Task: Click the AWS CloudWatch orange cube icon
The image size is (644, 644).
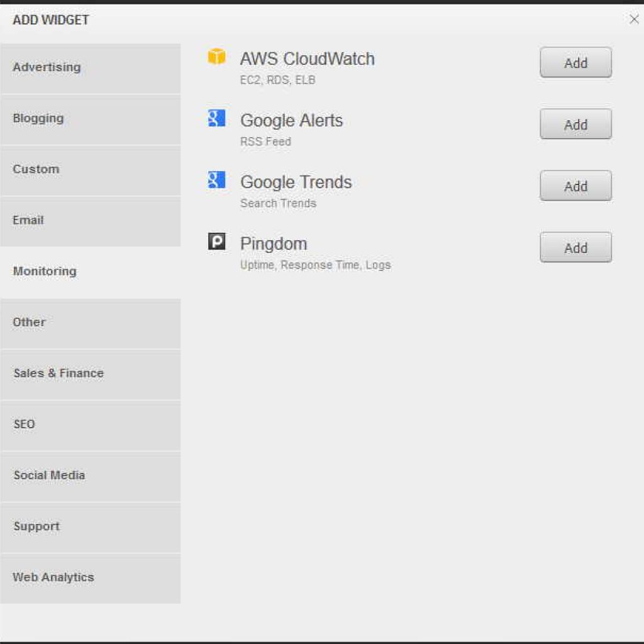Action: tap(216, 57)
